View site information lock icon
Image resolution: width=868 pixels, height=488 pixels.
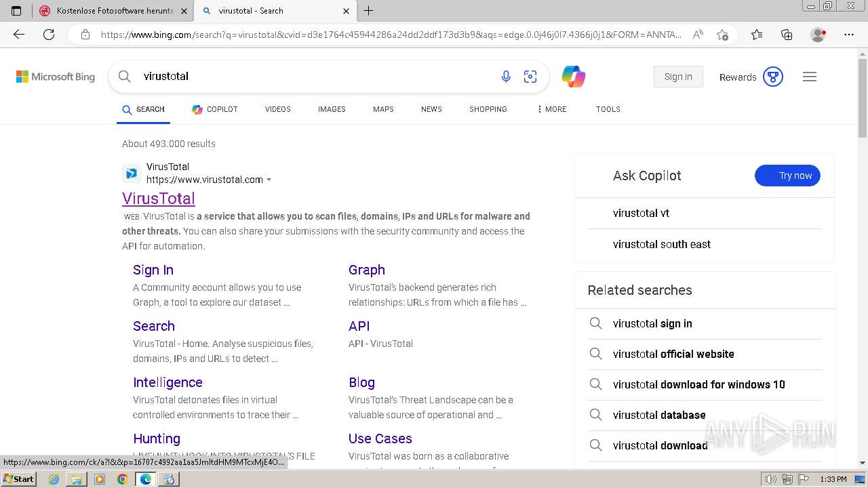click(85, 35)
